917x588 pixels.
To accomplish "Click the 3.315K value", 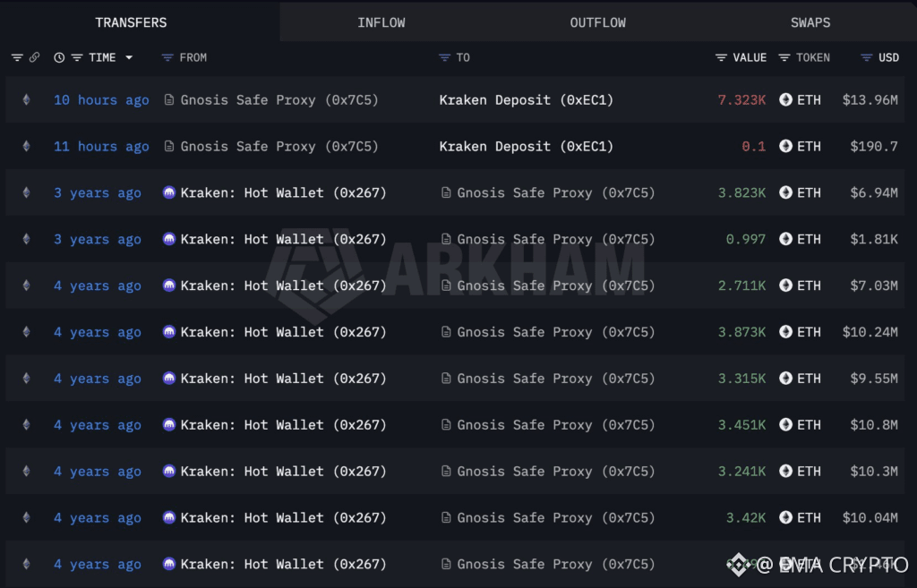I will [741, 379].
